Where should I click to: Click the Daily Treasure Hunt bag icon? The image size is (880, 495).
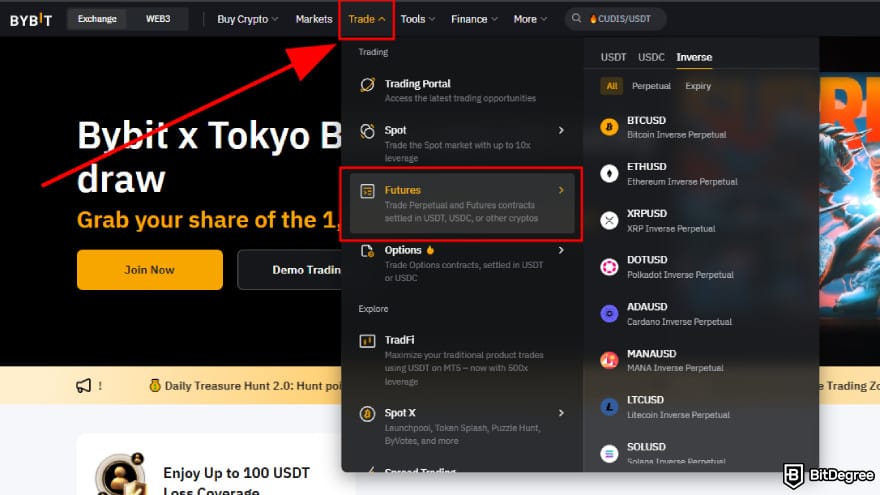(x=155, y=385)
